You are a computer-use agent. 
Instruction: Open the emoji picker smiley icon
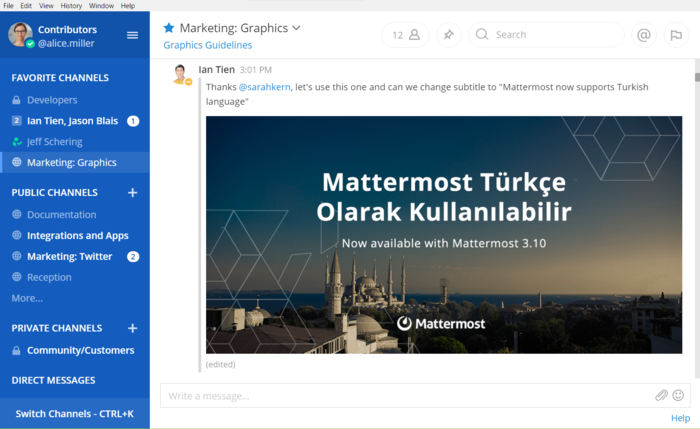678,395
